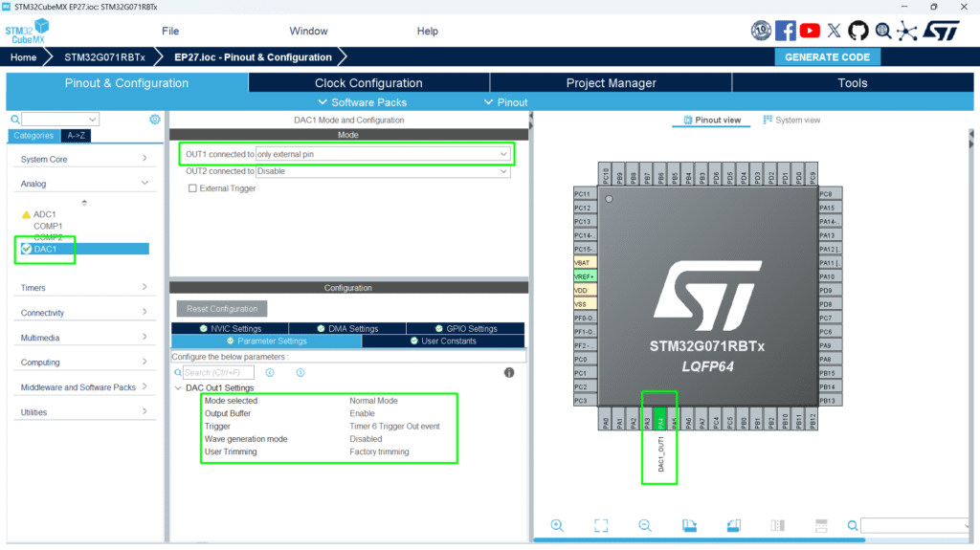Click the fit-to-screen frame icon
This screenshot has height=550, width=980.
pos(601,525)
